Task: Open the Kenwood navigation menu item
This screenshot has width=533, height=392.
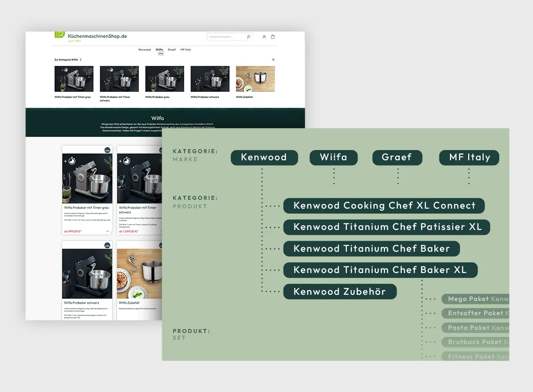Action: (x=144, y=50)
